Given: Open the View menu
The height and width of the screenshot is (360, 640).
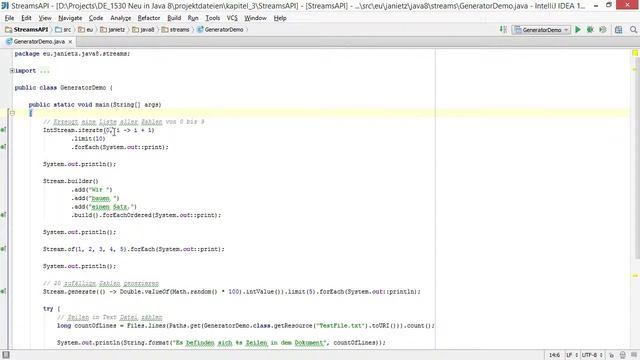Looking at the screenshot, I should click(x=45, y=18).
